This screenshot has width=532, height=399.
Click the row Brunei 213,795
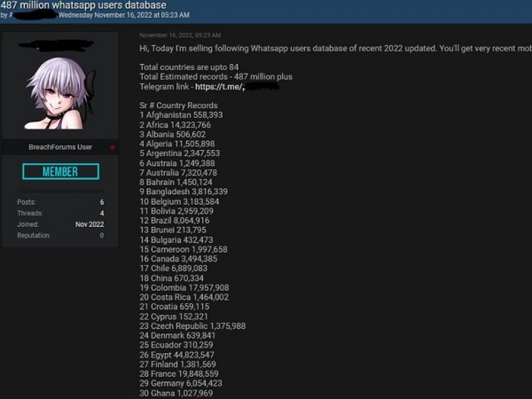pos(173,230)
